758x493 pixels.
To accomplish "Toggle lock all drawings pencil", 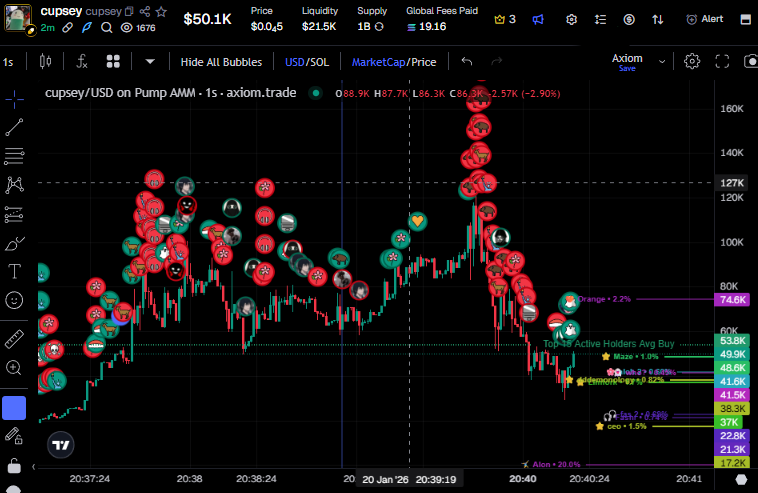I will click(x=14, y=436).
